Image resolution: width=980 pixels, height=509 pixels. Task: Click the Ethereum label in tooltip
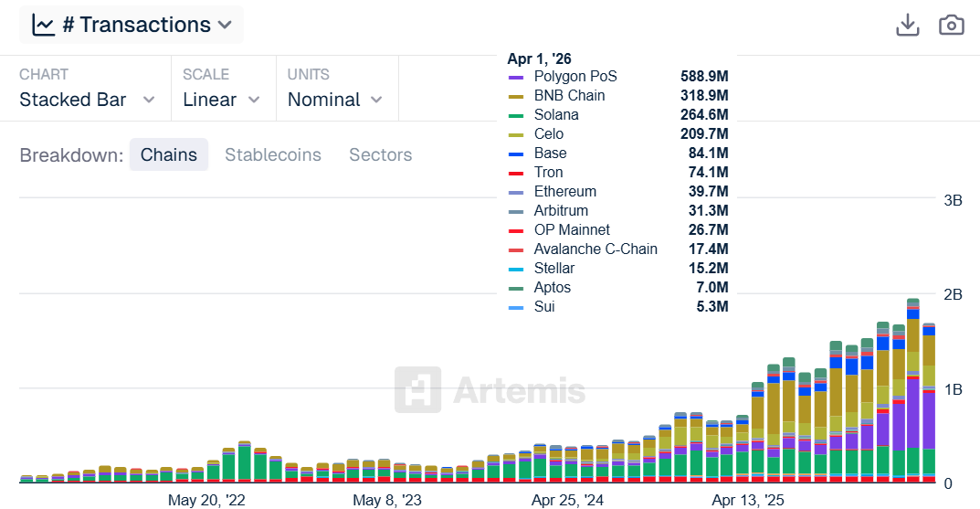click(x=565, y=191)
